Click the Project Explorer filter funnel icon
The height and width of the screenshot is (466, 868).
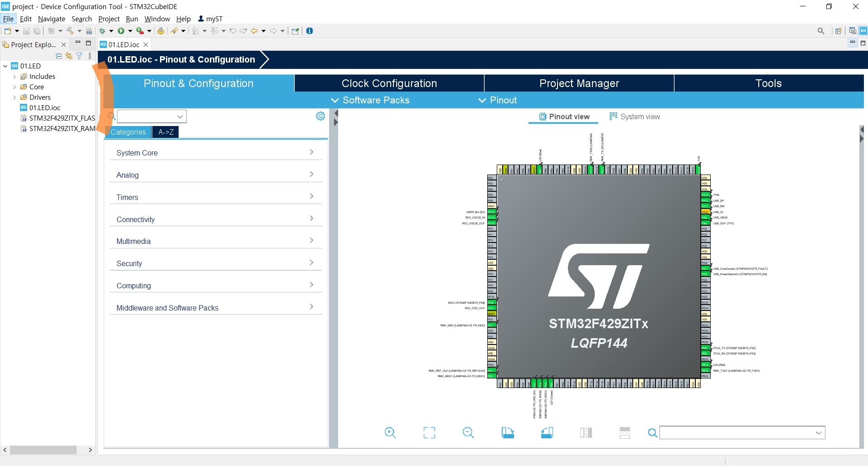(x=79, y=56)
